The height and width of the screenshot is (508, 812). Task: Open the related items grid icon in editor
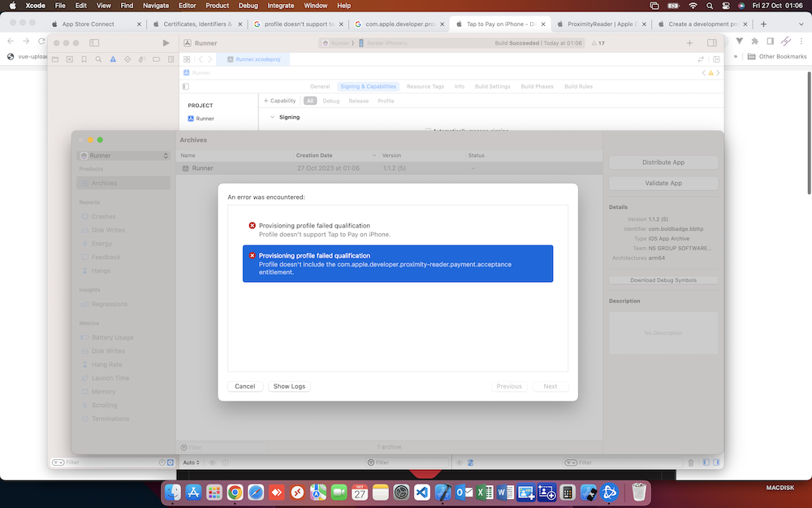pos(187,59)
